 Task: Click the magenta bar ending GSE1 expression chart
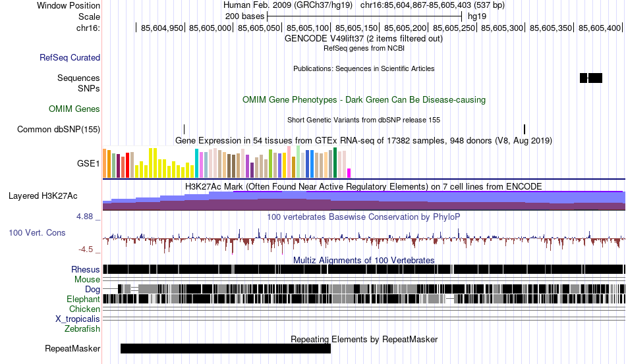pyautogui.click(x=349, y=173)
